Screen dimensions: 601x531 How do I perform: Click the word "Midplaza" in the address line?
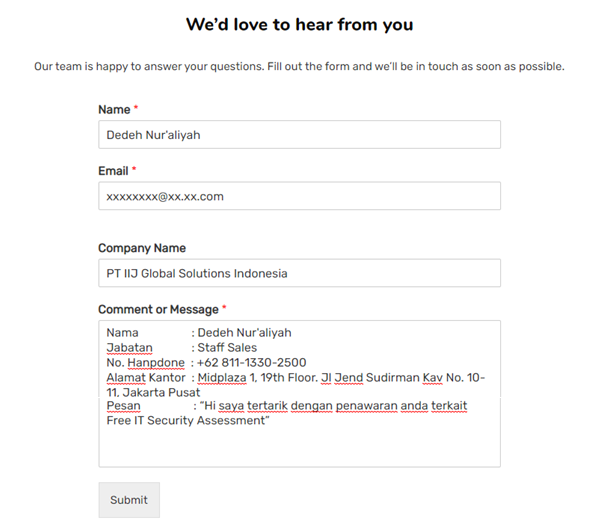pyautogui.click(x=222, y=377)
